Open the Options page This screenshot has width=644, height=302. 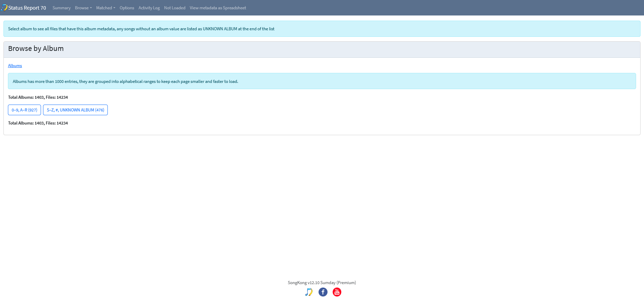tap(127, 8)
